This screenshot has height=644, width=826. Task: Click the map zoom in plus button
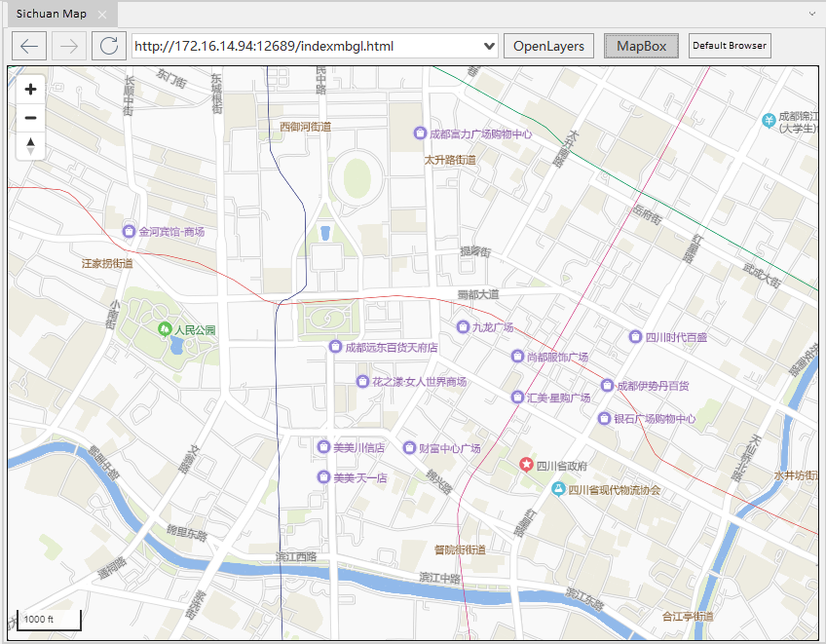30,90
